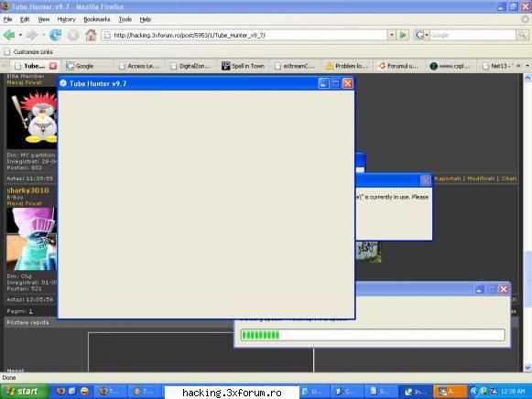
Task: Click the penguin avatar image
Action: click(x=31, y=118)
